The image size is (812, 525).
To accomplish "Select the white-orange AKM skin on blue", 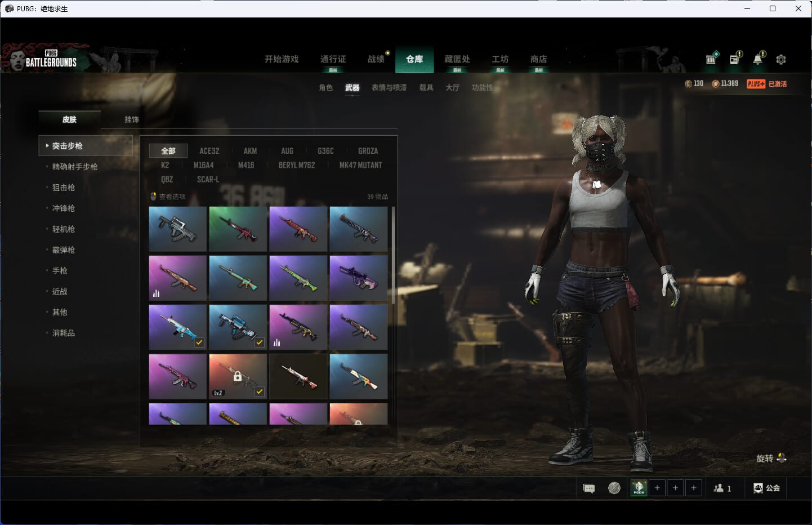I will point(358,376).
